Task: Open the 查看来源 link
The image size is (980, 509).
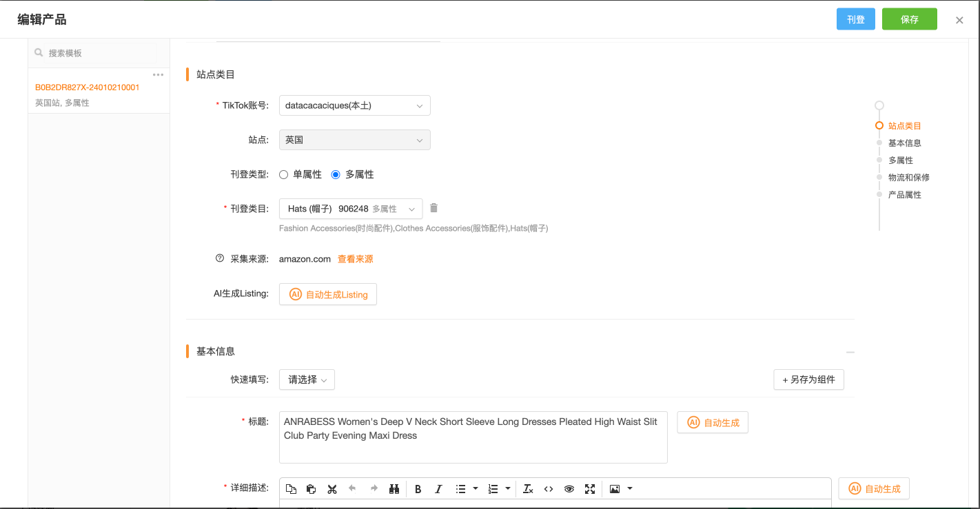Action: [355, 259]
